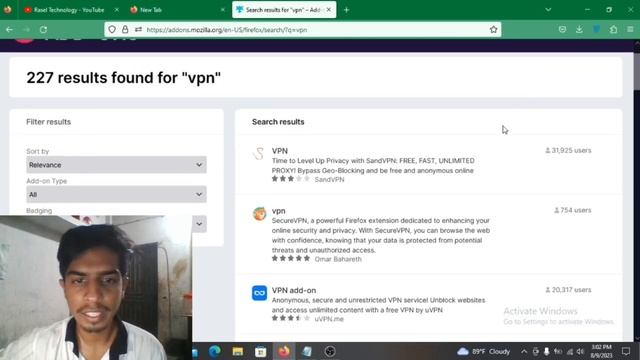Click the 754 users count
This screenshot has width=640, height=360.
[x=572, y=210]
